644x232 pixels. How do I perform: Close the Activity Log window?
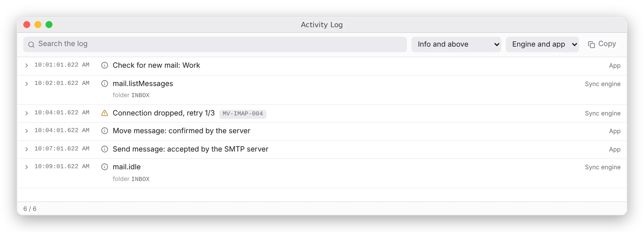(27, 25)
